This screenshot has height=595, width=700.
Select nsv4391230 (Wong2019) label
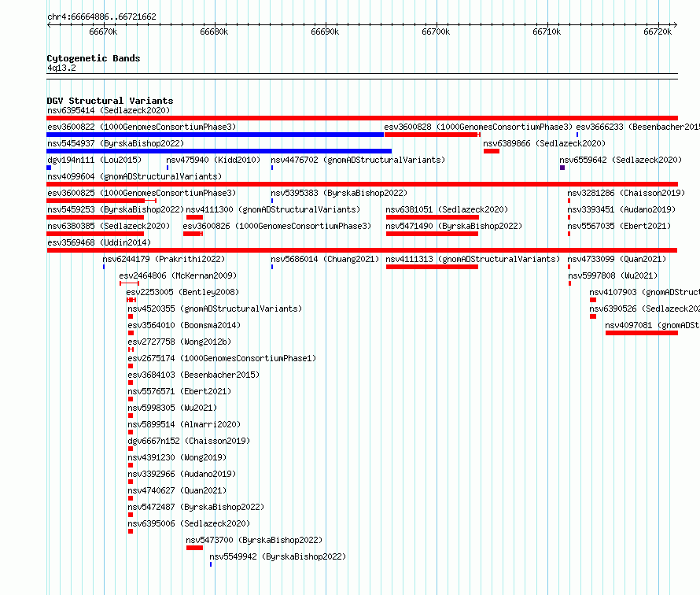(177, 457)
